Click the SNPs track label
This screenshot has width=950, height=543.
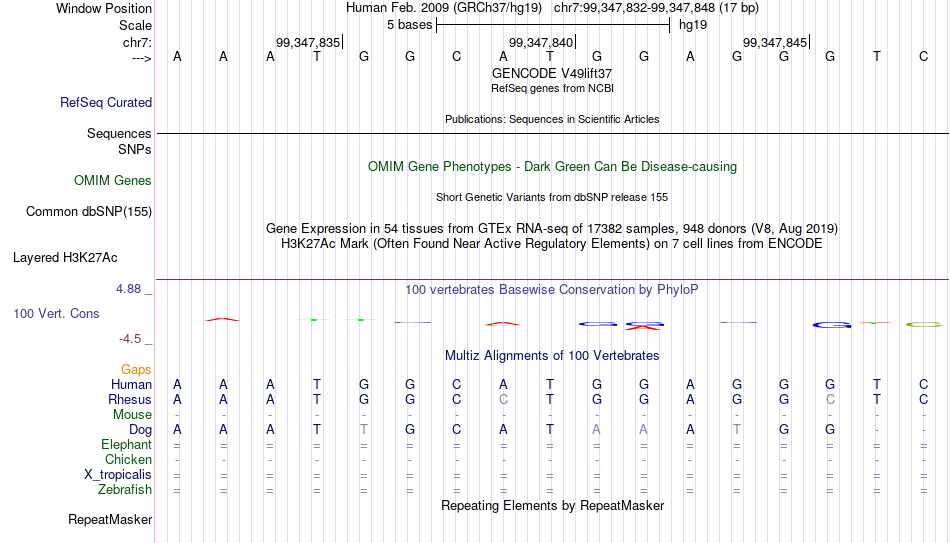click(135, 150)
